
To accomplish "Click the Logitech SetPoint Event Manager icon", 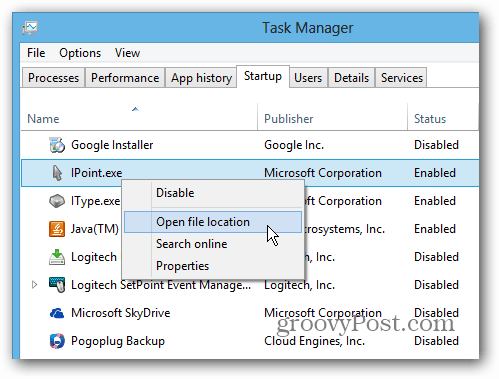I will (x=57, y=285).
